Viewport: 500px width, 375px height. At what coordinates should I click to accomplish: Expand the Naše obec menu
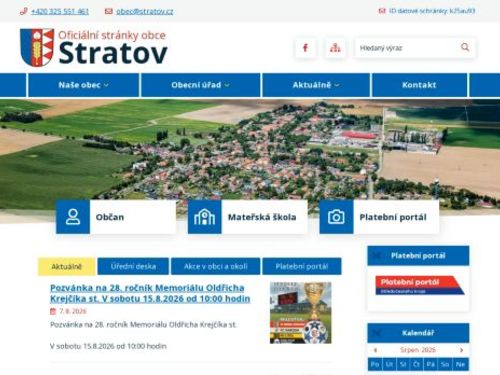click(x=83, y=85)
